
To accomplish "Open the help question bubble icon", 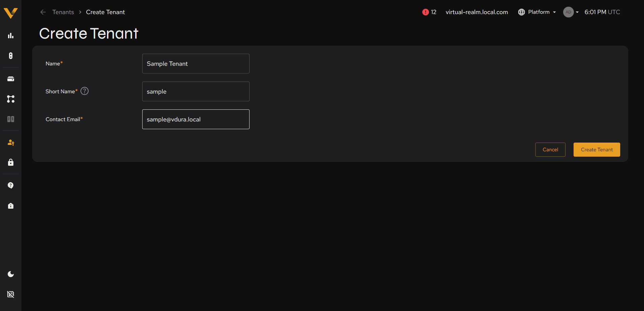I will [11, 186].
